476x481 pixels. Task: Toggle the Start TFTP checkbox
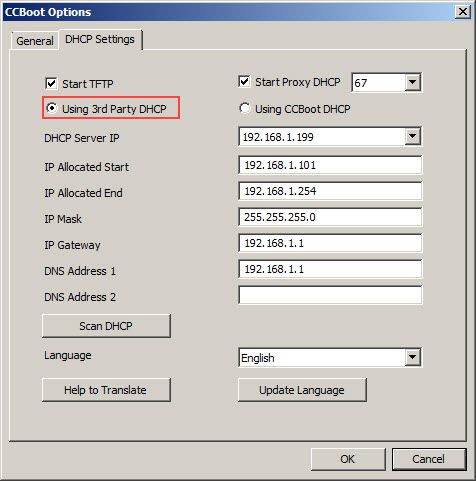pyautogui.click(x=51, y=83)
